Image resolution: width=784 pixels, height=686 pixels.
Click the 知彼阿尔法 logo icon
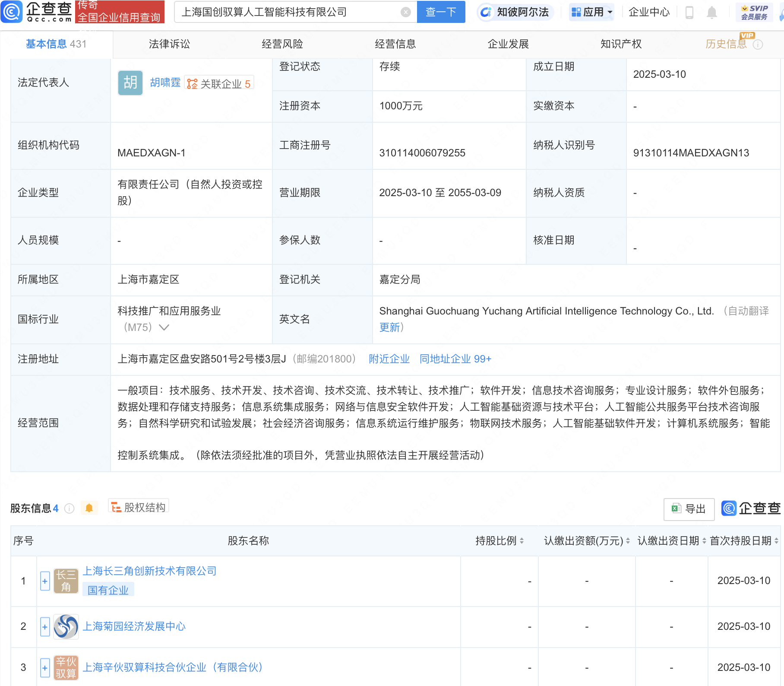(486, 12)
